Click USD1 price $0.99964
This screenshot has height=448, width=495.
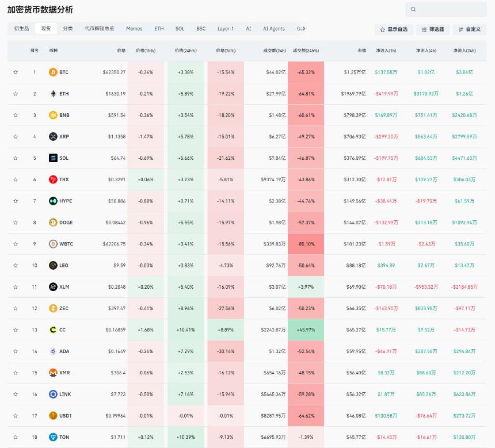point(116,415)
